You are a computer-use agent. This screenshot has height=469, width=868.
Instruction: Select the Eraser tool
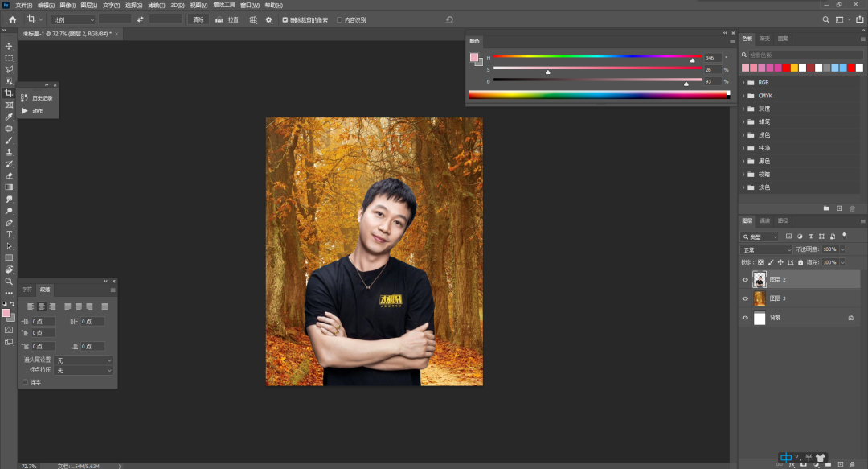tap(10, 175)
